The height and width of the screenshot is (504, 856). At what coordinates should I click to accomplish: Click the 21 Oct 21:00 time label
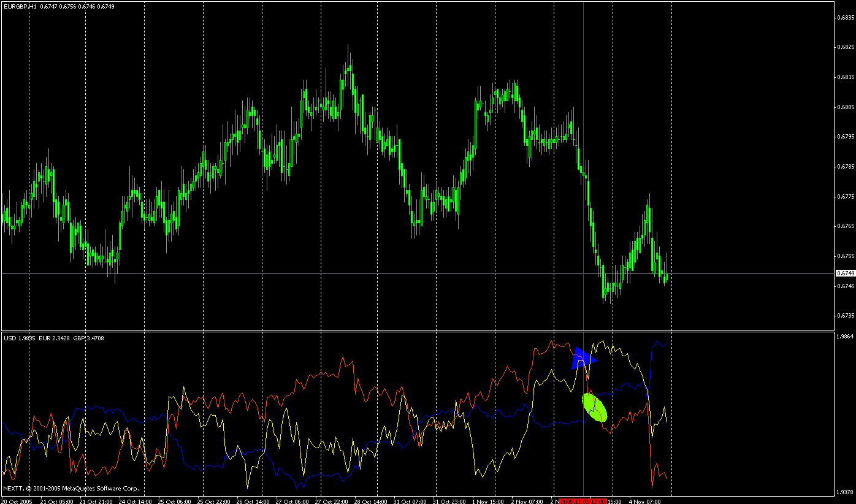[x=96, y=501]
